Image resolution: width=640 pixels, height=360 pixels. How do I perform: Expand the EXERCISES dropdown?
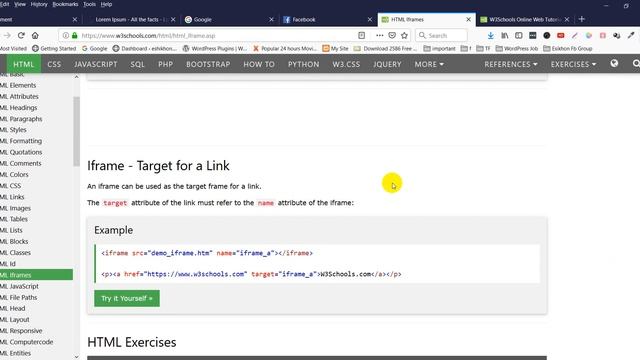pos(573,64)
